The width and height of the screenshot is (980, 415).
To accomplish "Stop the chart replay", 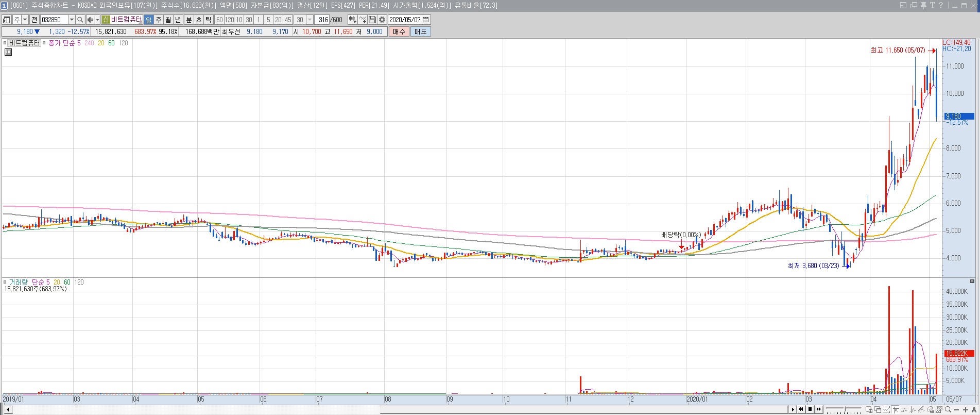I will 810,410.
